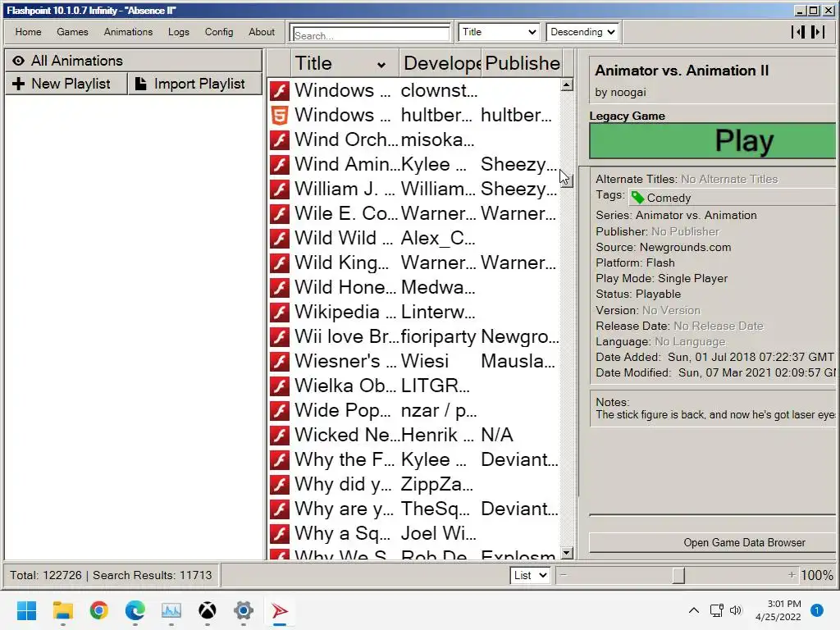Open the Logs tab

tap(178, 32)
